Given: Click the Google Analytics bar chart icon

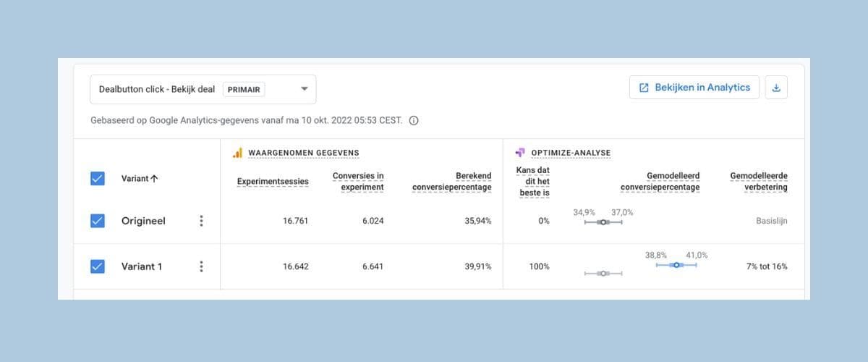Looking at the screenshot, I should (x=237, y=153).
